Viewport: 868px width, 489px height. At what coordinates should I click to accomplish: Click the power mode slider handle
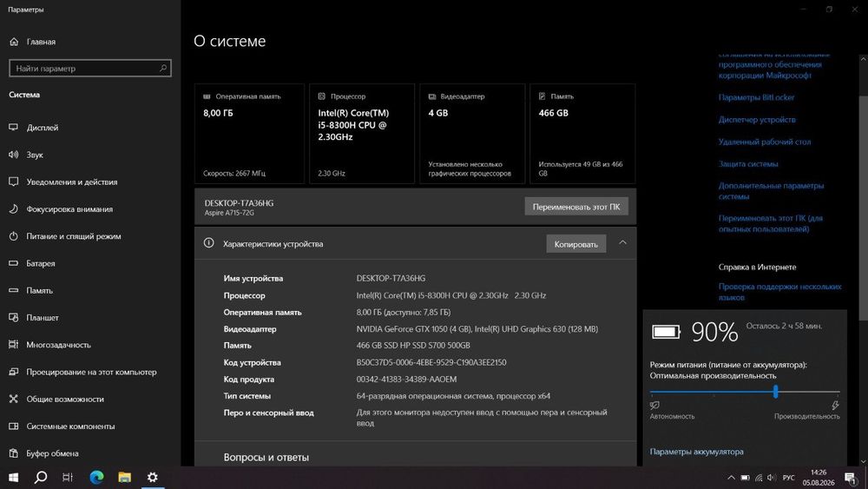point(775,392)
